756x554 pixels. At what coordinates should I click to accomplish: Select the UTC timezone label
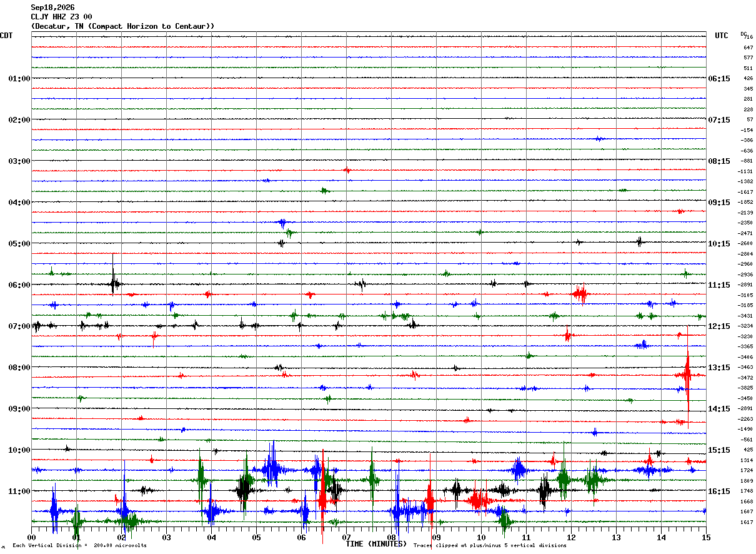click(x=722, y=36)
